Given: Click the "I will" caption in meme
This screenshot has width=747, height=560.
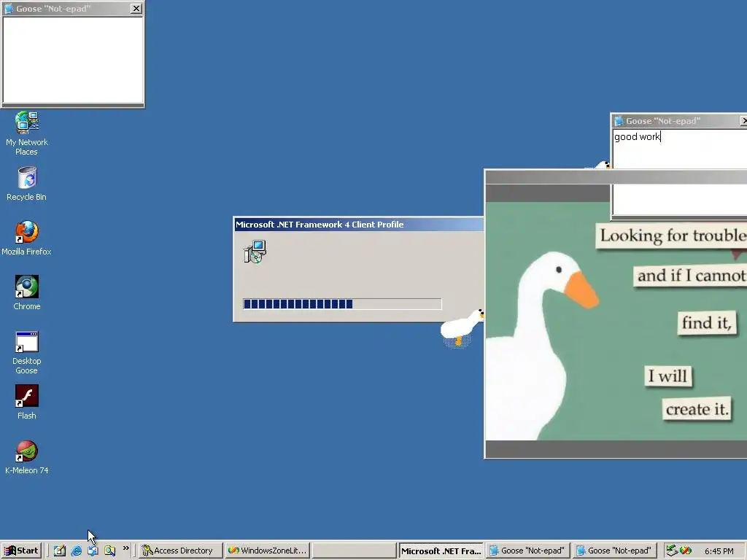Looking at the screenshot, I should pyautogui.click(x=668, y=376).
